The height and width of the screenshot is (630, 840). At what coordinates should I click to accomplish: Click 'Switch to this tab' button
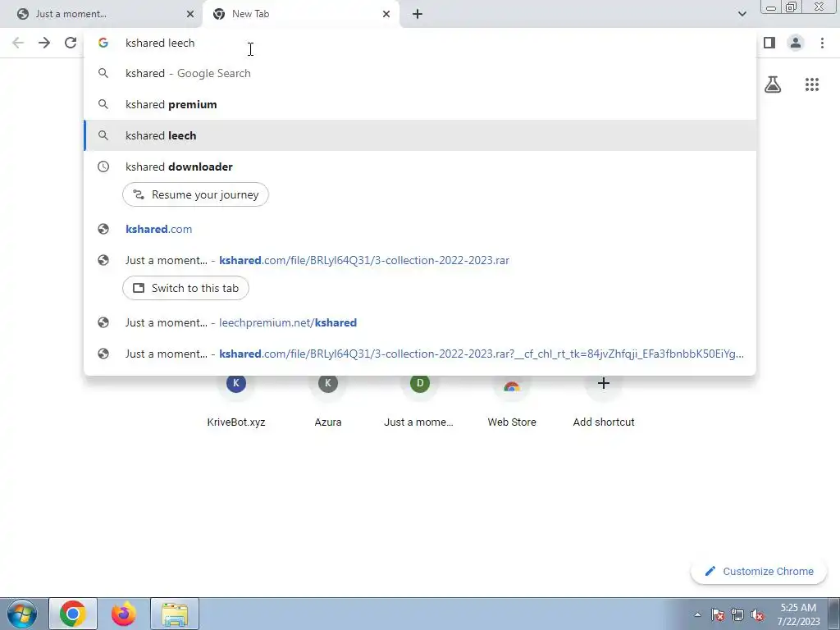click(185, 288)
